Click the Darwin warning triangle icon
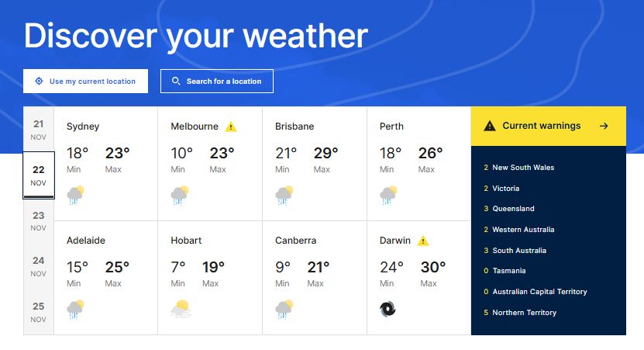The image size is (644, 350). click(423, 241)
